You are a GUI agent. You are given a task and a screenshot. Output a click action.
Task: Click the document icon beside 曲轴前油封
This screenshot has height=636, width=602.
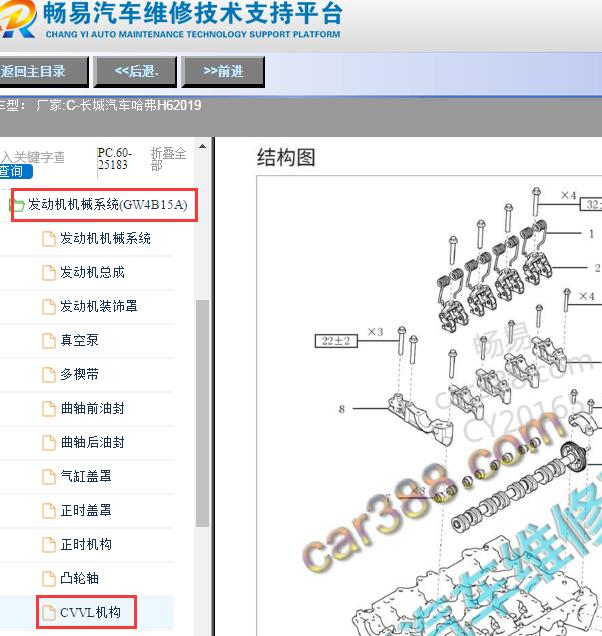tap(49, 409)
